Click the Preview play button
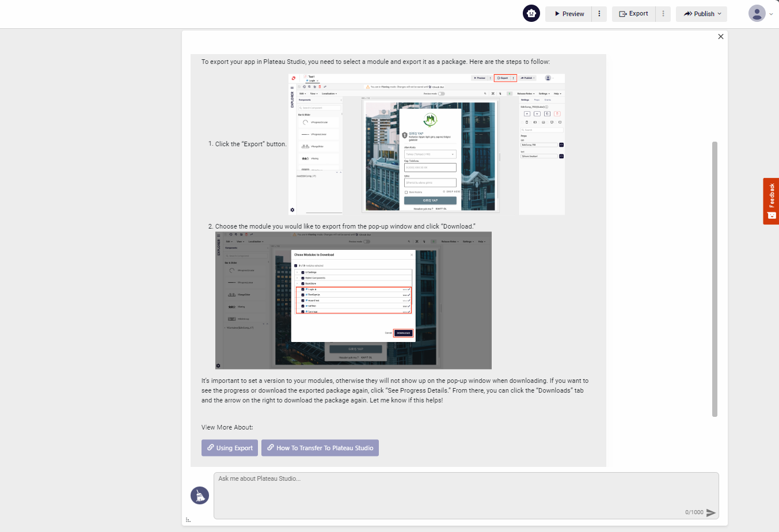The width and height of the screenshot is (779, 532). [x=569, y=14]
